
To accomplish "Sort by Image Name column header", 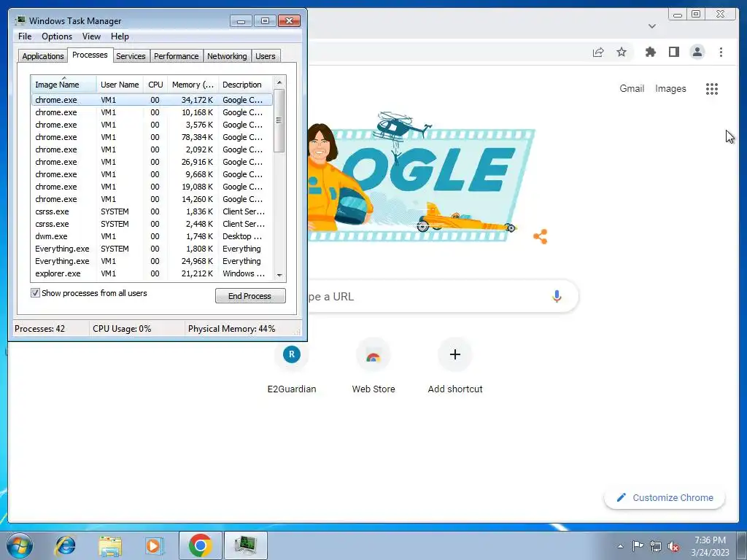I will pyautogui.click(x=64, y=85).
